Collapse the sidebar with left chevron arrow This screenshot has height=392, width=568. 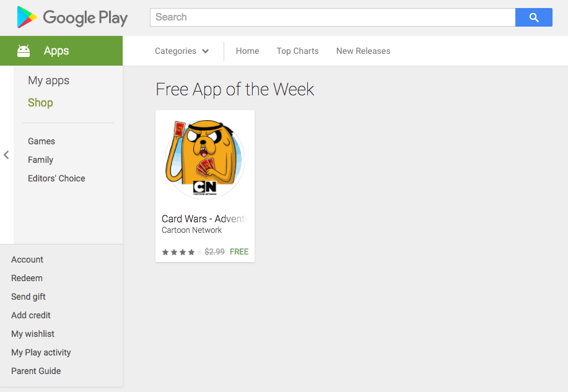[6, 155]
